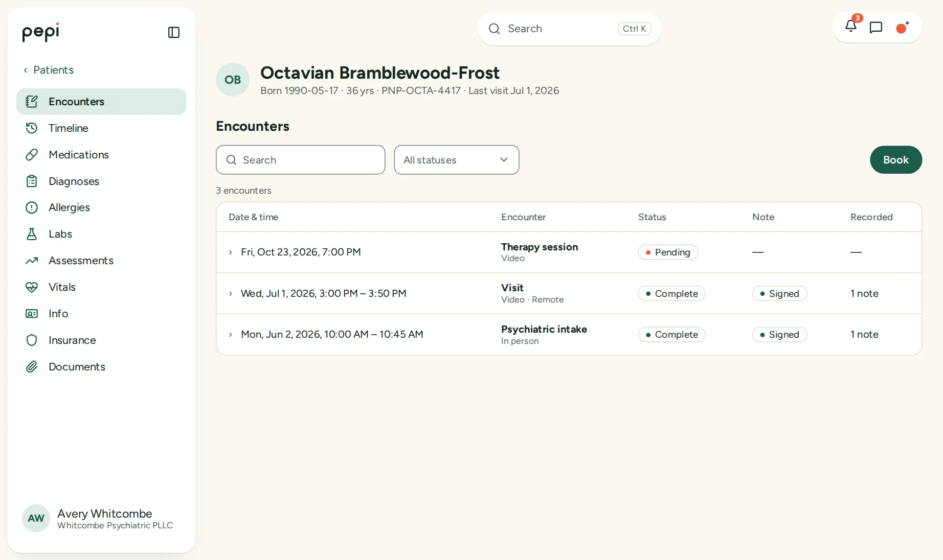Click 'Wed, Jul 1, 2026' date cell
Screen dimensions: 943x560
(x=324, y=294)
